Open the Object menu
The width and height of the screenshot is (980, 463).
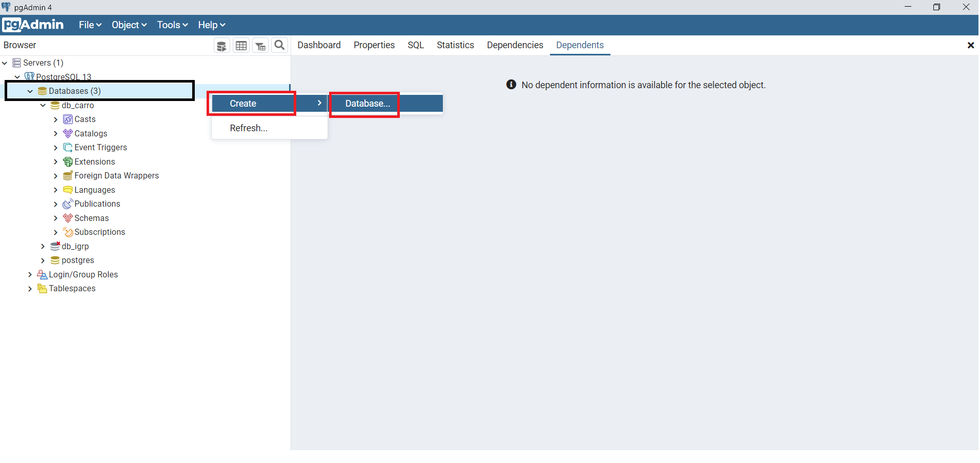(x=129, y=25)
